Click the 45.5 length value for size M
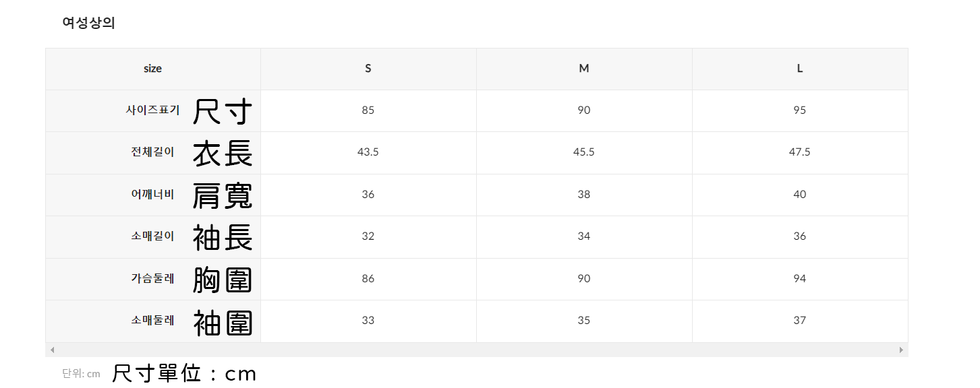980x388 pixels. point(584,152)
